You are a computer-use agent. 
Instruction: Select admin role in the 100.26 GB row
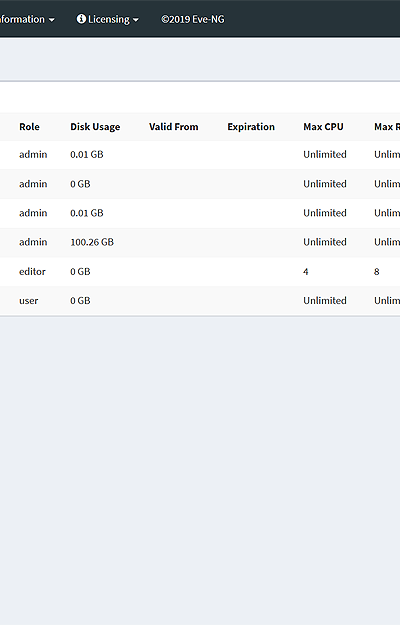[x=33, y=242]
